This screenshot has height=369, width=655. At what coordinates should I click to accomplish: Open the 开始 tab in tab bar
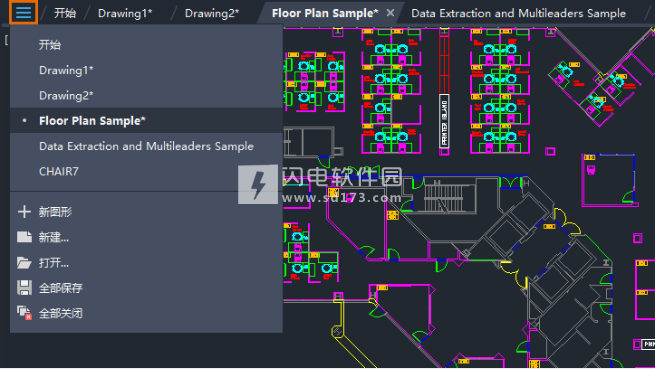tap(65, 13)
